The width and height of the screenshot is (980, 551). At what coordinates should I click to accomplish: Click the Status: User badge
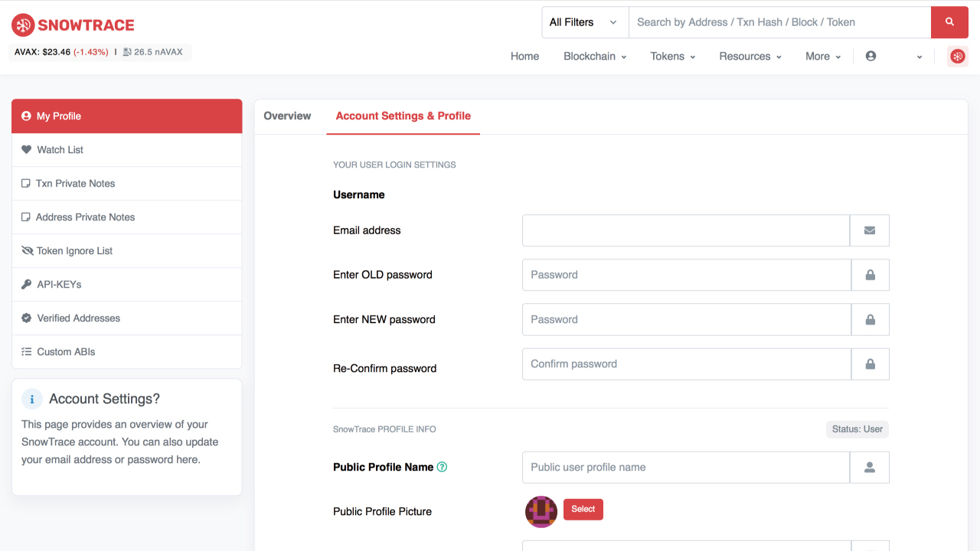point(857,429)
